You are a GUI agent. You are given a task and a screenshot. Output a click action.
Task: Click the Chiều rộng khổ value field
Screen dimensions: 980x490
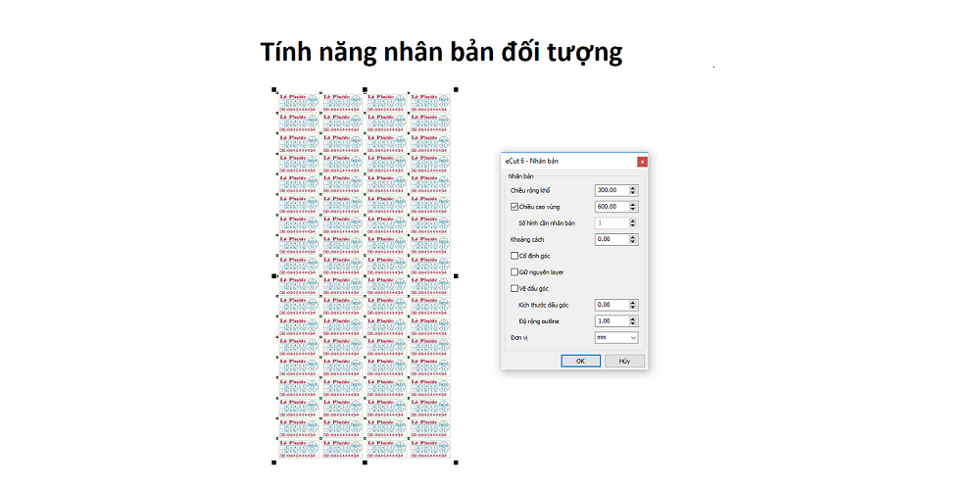[612, 190]
